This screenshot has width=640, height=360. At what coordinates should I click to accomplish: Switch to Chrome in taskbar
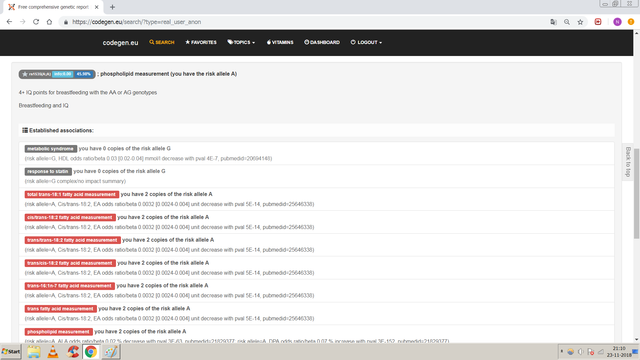tap(91, 351)
